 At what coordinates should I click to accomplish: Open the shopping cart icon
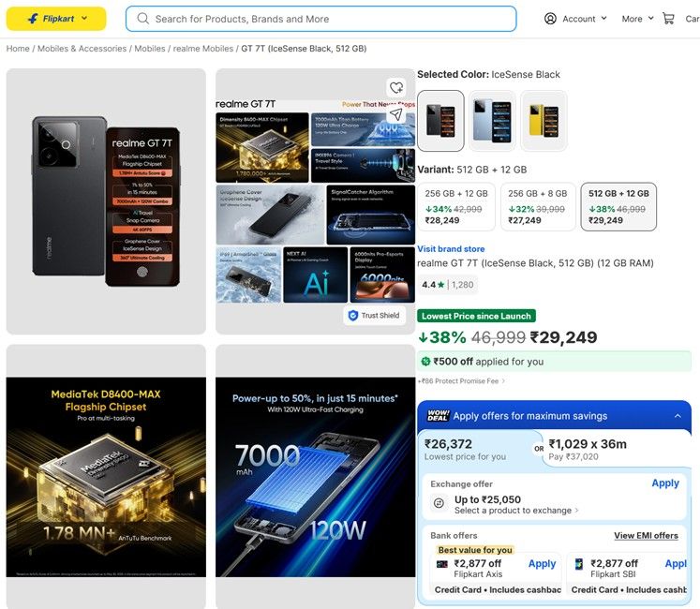(x=668, y=19)
